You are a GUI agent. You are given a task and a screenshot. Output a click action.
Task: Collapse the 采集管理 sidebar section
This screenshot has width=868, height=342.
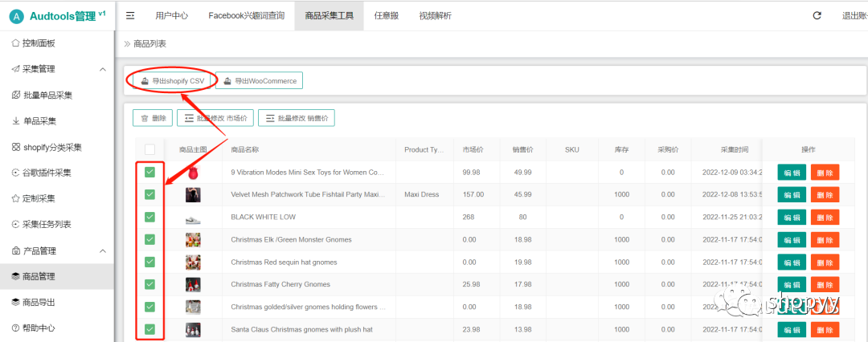tap(102, 69)
